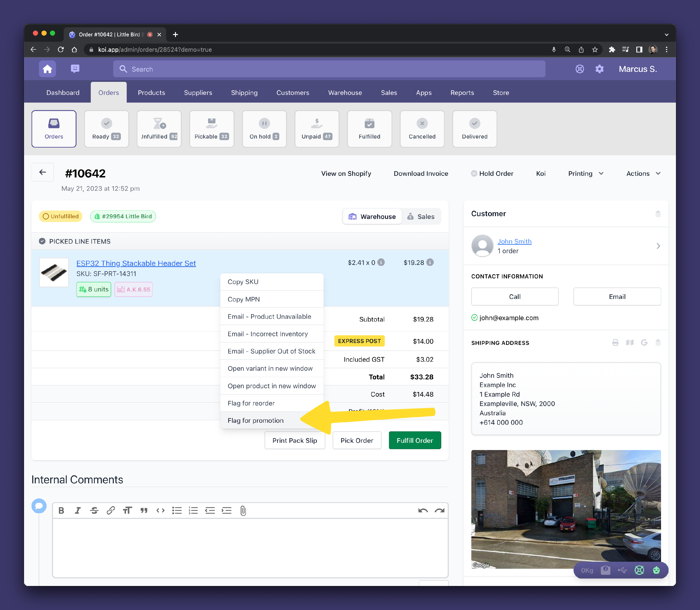Click the yellow Express Post label
Image resolution: width=700 pixels, height=610 pixels.
pos(359,341)
